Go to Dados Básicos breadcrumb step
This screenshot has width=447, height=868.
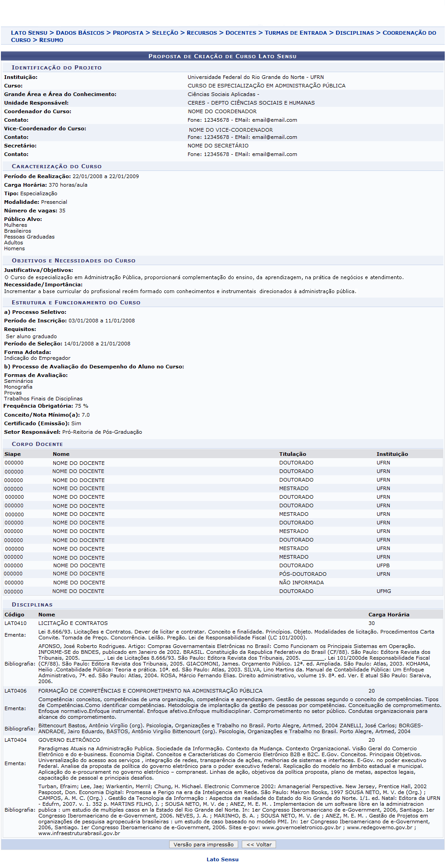pos(80,33)
